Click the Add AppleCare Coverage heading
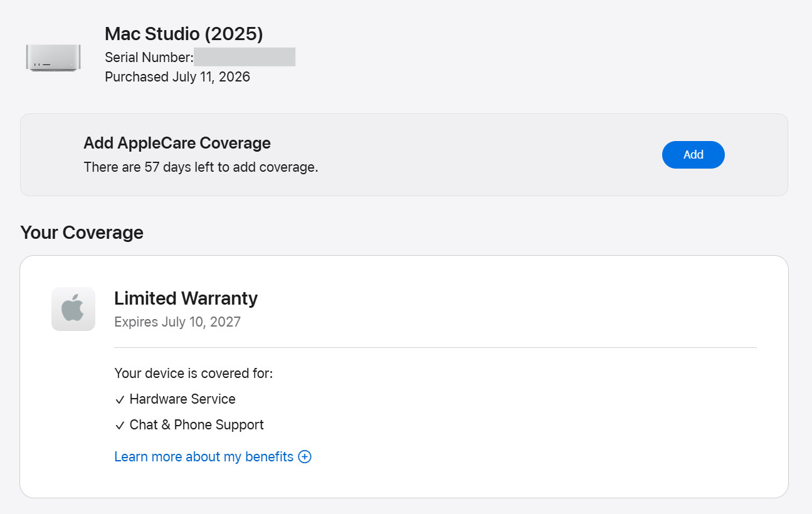 pos(177,143)
